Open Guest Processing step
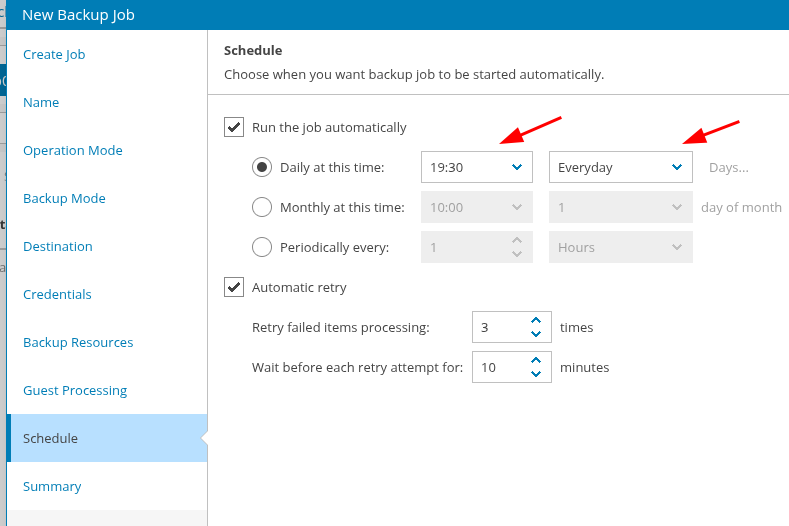This screenshot has height=526, width=789. pyautogui.click(x=75, y=390)
